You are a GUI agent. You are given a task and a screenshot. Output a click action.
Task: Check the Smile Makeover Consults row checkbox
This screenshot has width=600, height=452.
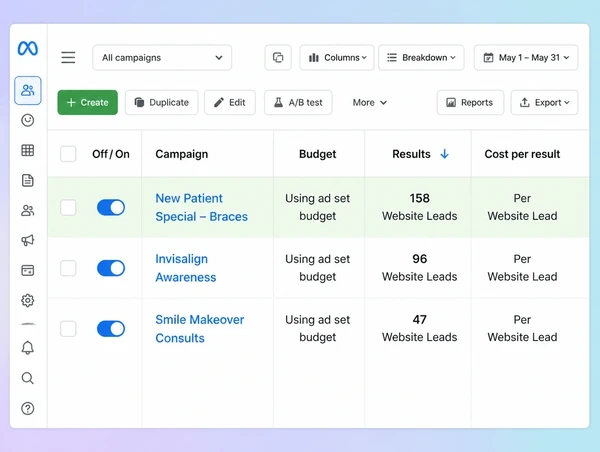pos(68,329)
